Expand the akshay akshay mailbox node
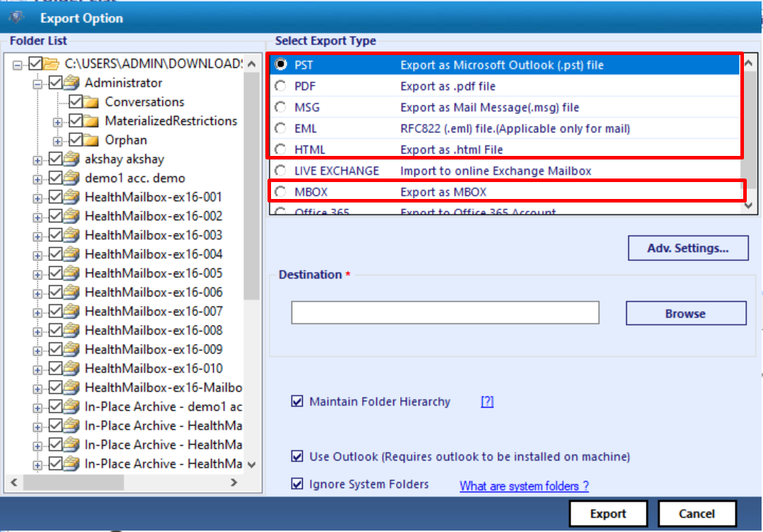763x532 pixels. click(x=37, y=160)
